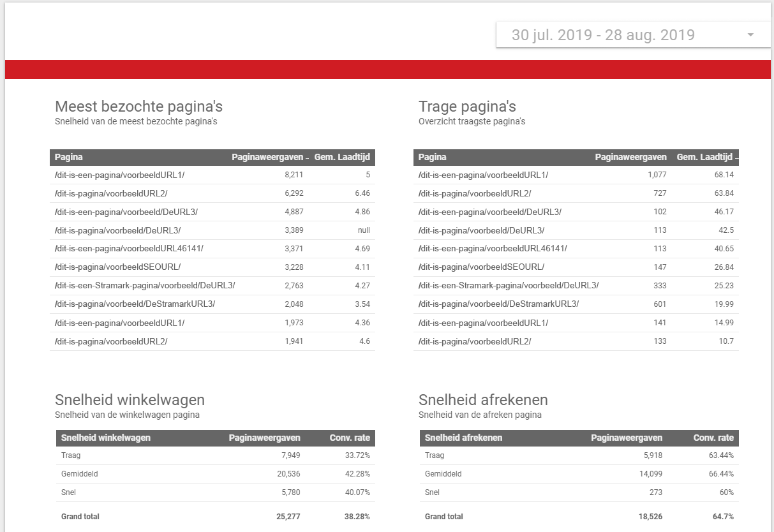Select the 601 pageviews cell
Screen dimensions: 774x532
point(660,304)
